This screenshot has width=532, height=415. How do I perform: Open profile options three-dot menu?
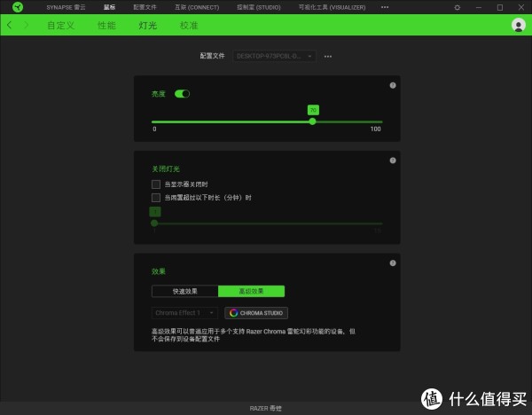[x=328, y=57]
